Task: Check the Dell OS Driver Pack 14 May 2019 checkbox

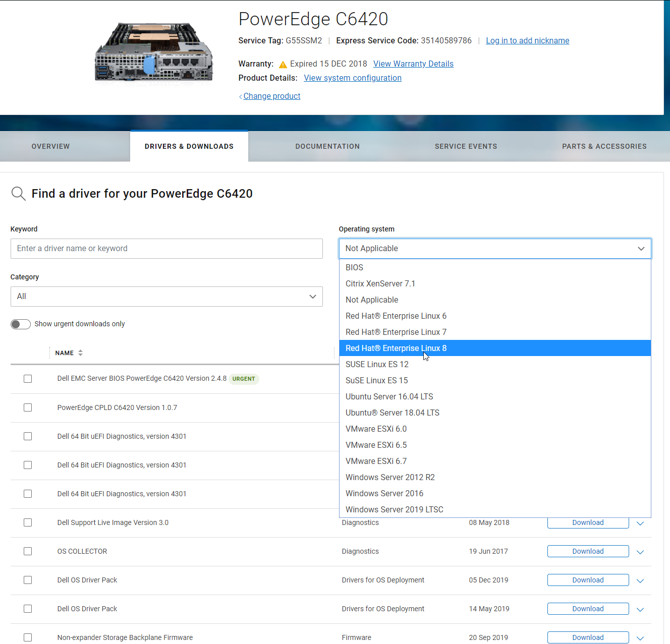Action: (28, 609)
